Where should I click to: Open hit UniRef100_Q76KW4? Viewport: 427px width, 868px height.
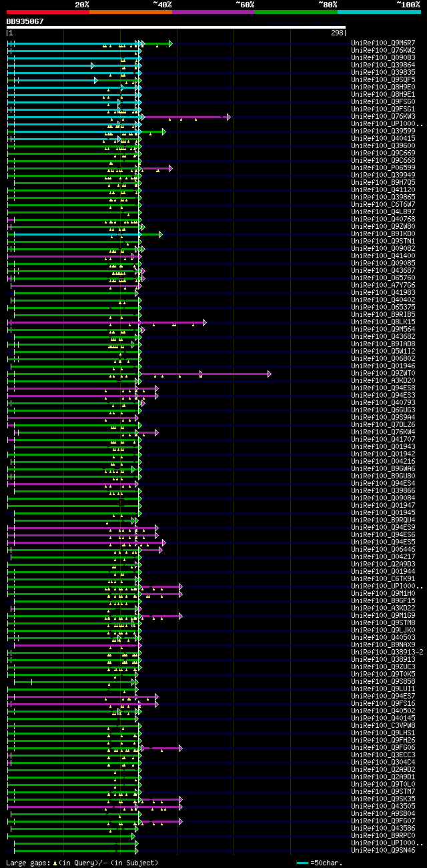click(x=383, y=432)
